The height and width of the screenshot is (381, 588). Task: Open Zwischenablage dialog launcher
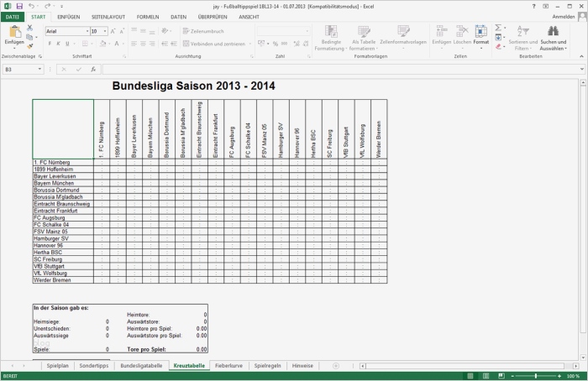pyautogui.click(x=39, y=56)
